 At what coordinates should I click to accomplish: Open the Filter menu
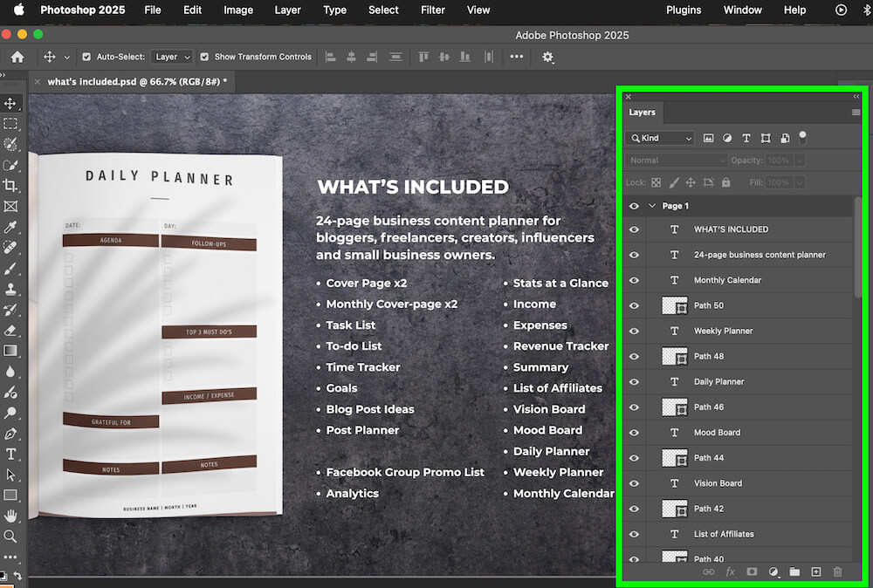(x=433, y=10)
